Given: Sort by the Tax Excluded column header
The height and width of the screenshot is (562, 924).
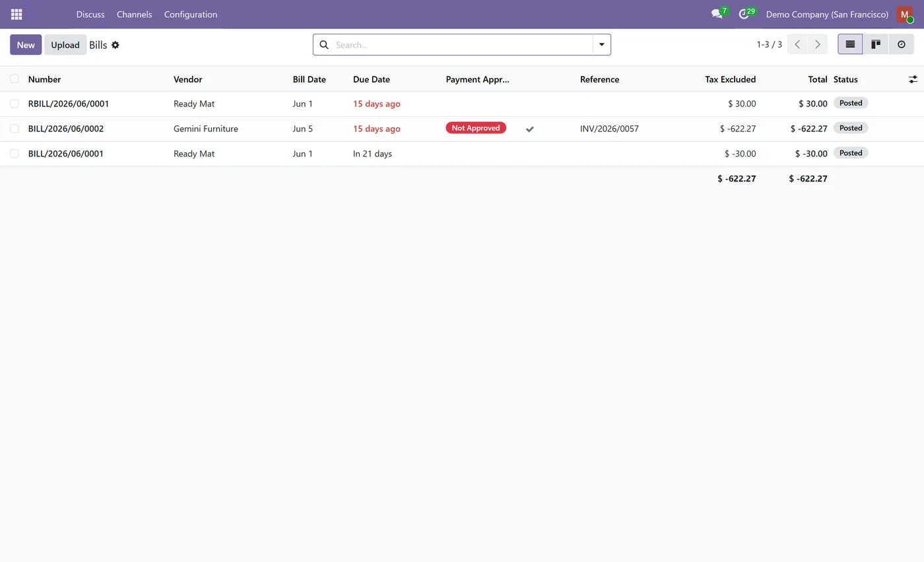Looking at the screenshot, I should tap(730, 79).
